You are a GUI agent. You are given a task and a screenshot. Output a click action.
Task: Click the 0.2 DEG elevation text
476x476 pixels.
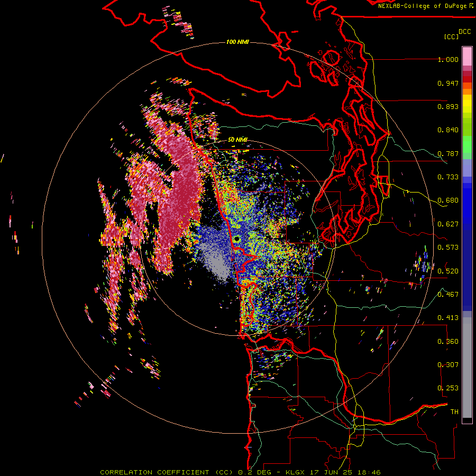tap(254, 472)
